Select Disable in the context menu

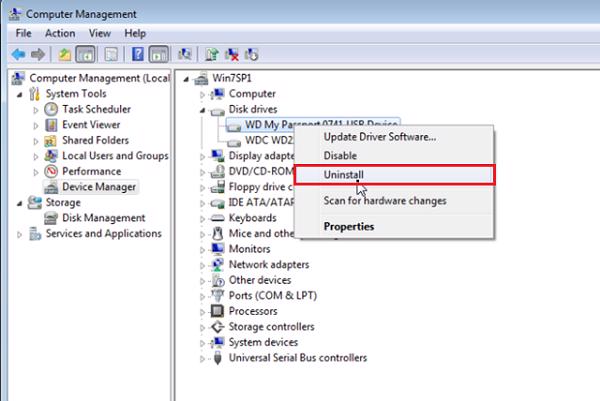click(x=340, y=155)
